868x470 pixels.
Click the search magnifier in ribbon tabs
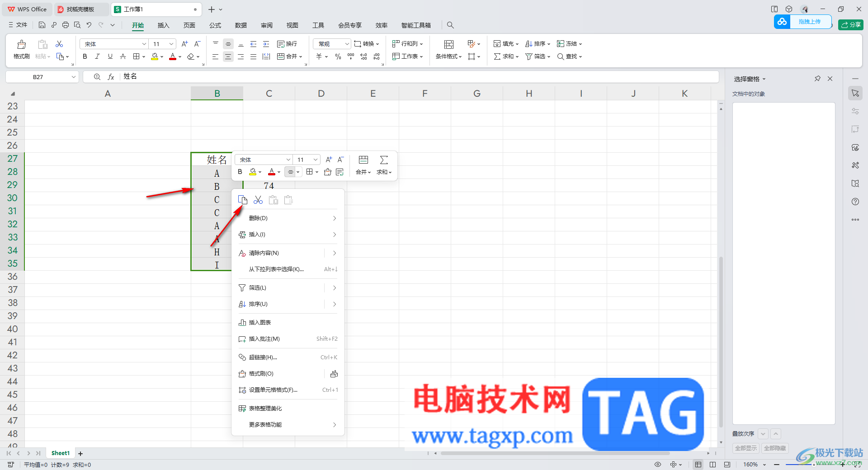click(450, 25)
